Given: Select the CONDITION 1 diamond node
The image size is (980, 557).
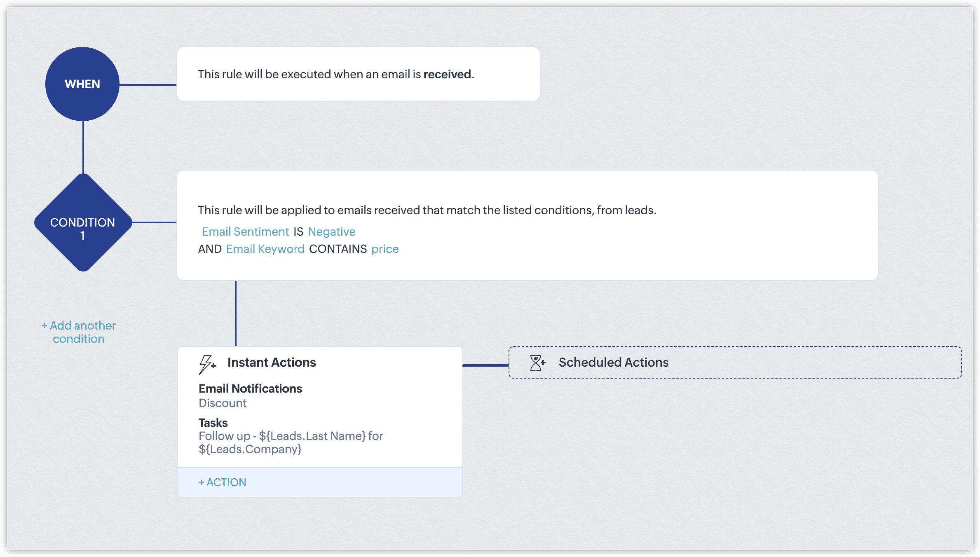Looking at the screenshot, I should pos(83,222).
